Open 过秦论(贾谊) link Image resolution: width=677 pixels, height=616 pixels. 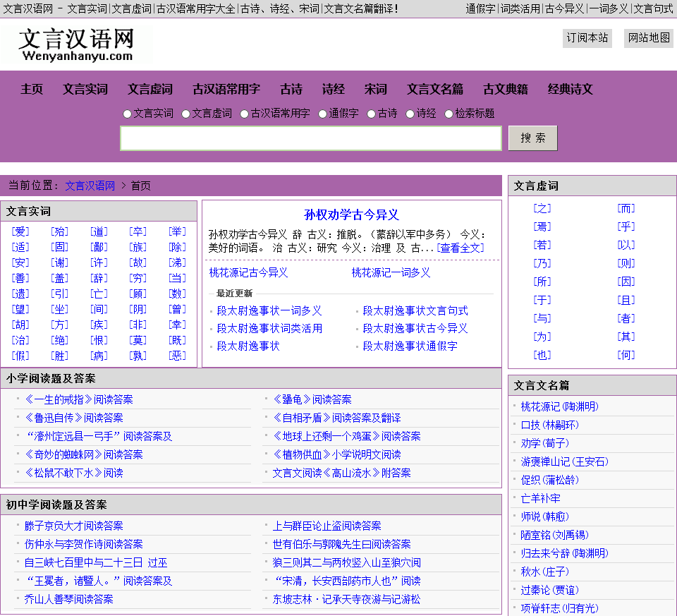pos(549,590)
